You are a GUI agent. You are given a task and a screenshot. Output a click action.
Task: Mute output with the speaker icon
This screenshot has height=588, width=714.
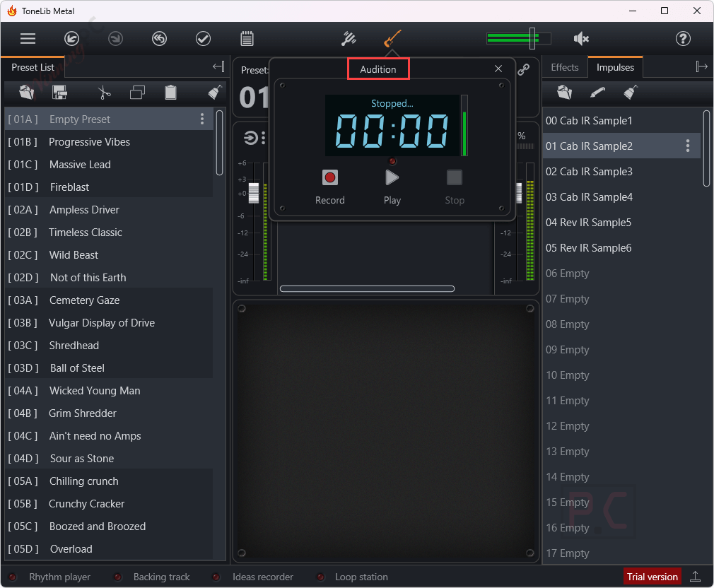[581, 39]
